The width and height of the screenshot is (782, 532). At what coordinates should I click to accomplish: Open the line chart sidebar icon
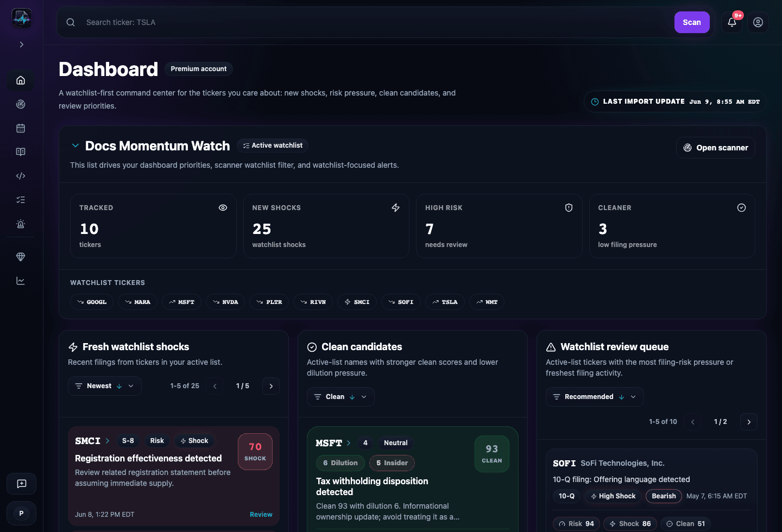[x=21, y=281]
